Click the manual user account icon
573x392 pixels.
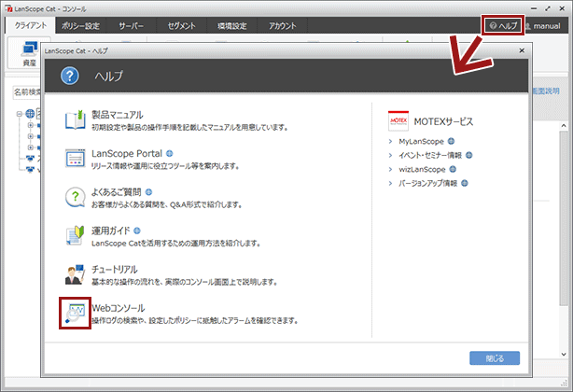click(x=527, y=26)
